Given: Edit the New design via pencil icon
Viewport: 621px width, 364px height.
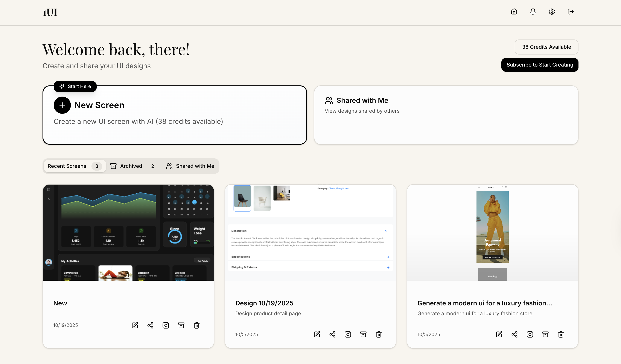Looking at the screenshot, I should point(135,325).
